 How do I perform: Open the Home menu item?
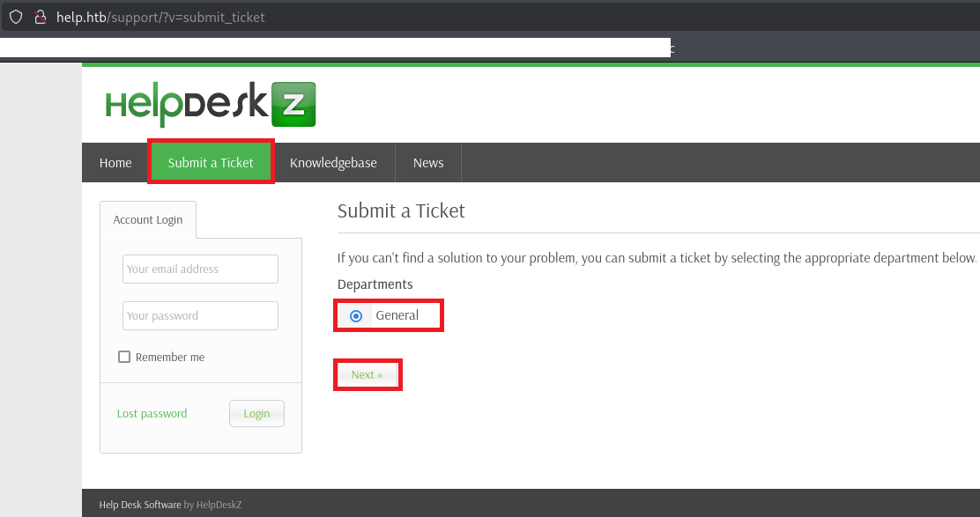115,163
